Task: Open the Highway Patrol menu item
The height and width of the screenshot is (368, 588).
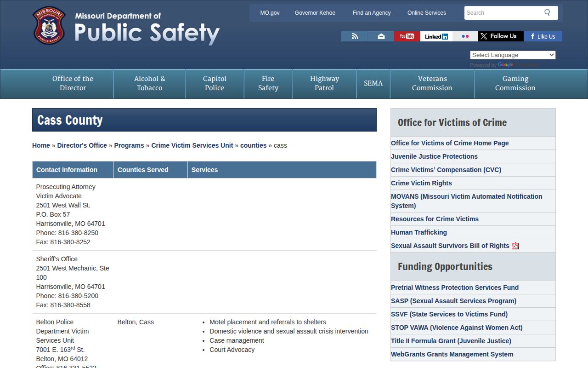Action: click(324, 83)
